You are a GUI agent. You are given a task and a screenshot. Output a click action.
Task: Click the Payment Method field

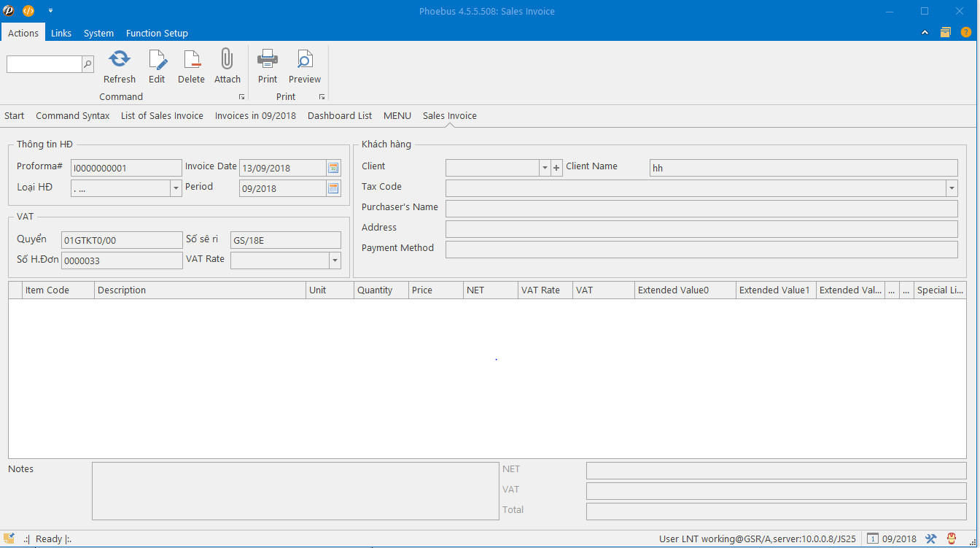coord(701,250)
